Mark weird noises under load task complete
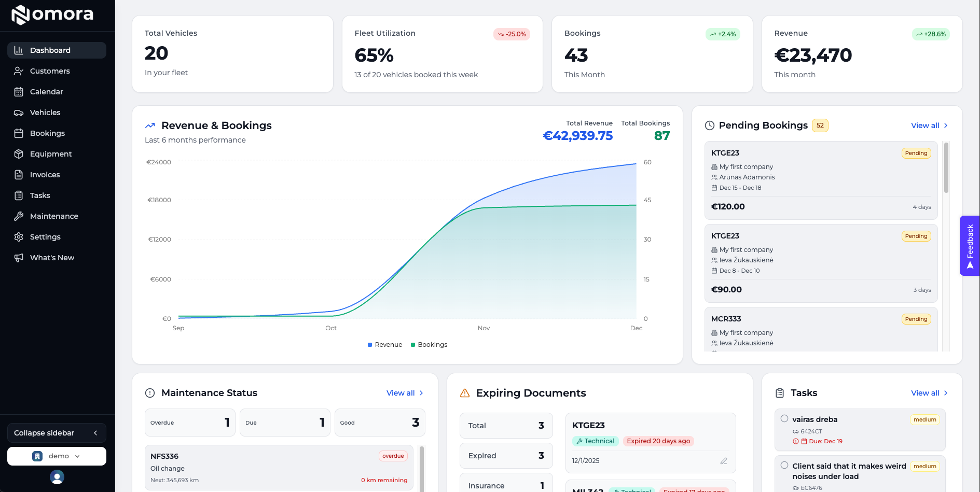 point(784,466)
